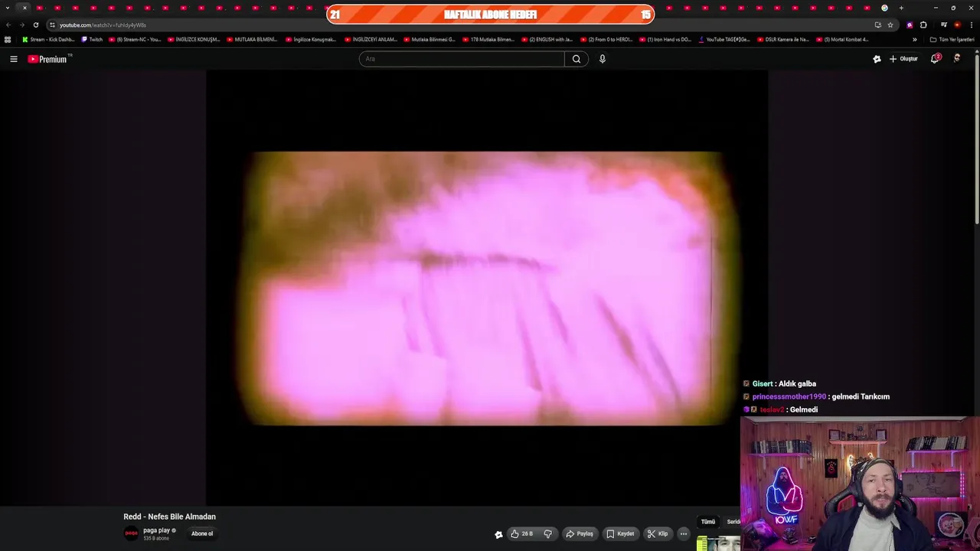Start voice search with the microphone icon
This screenshot has width=980, height=551.
click(603, 59)
